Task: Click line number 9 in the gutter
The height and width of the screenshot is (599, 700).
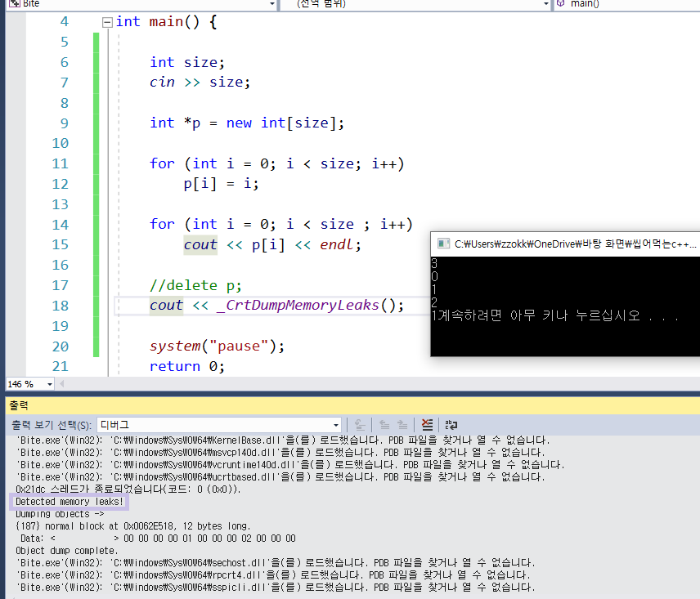Action: click(65, 123)
